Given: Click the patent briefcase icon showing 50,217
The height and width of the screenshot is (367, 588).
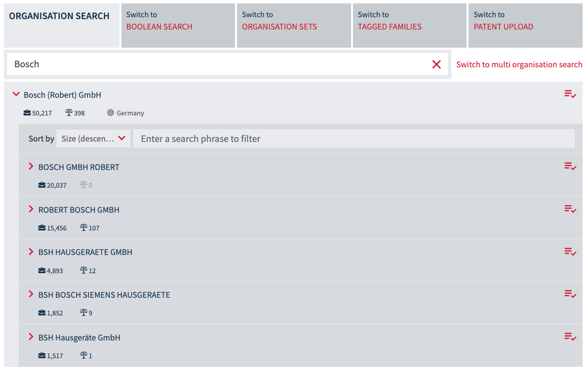Looking at the screenshot, I should pyautogui.click(x=27, y=113).
